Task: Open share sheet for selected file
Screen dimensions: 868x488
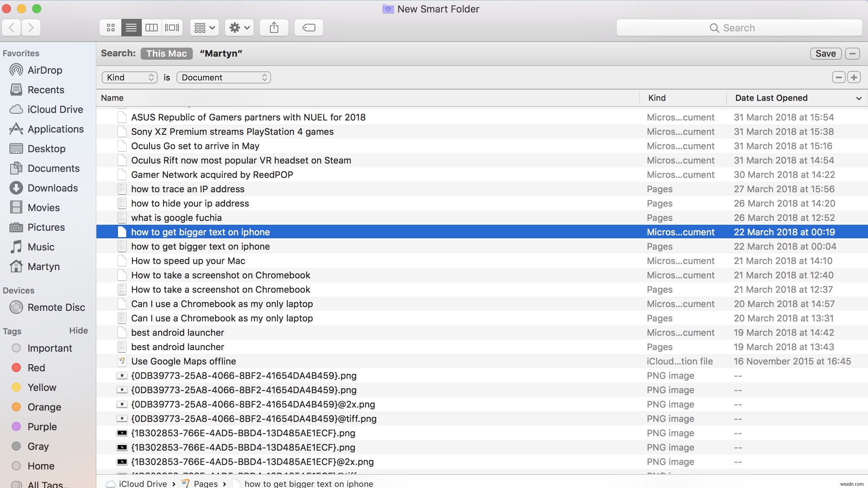Action: pyautogui.click(x=274, y=27)
